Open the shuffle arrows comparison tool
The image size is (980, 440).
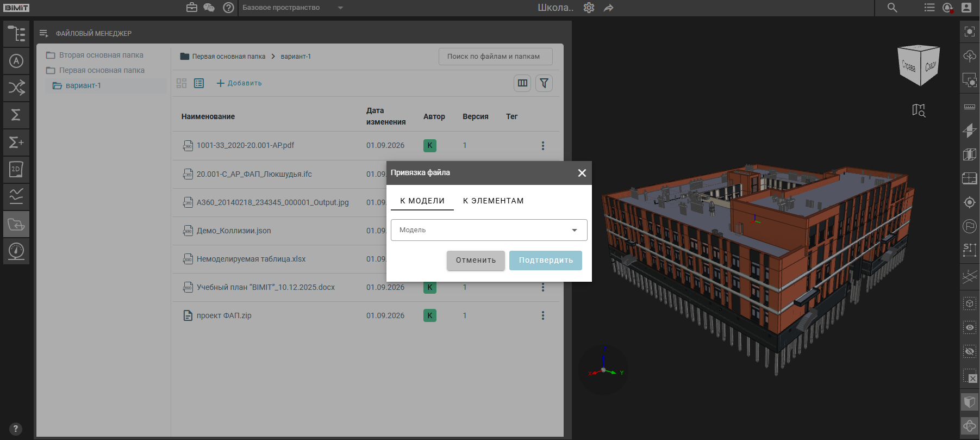(16, 88)
